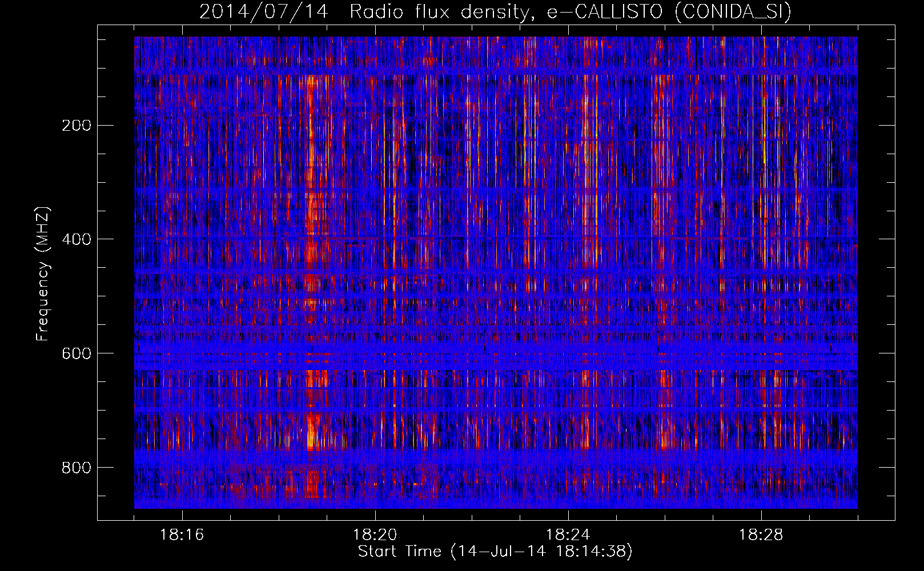Click the '18:16' time axis label
924x571 pixels.
(182, 535)
